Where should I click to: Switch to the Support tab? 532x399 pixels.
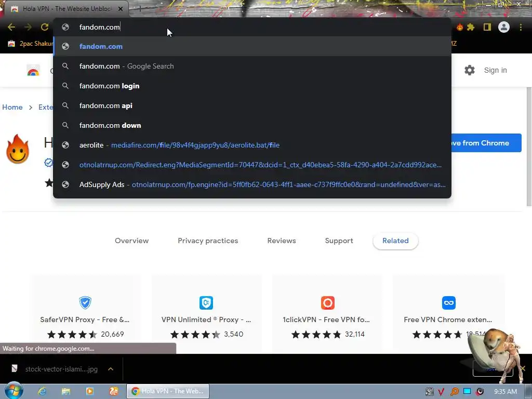point(339,241)
